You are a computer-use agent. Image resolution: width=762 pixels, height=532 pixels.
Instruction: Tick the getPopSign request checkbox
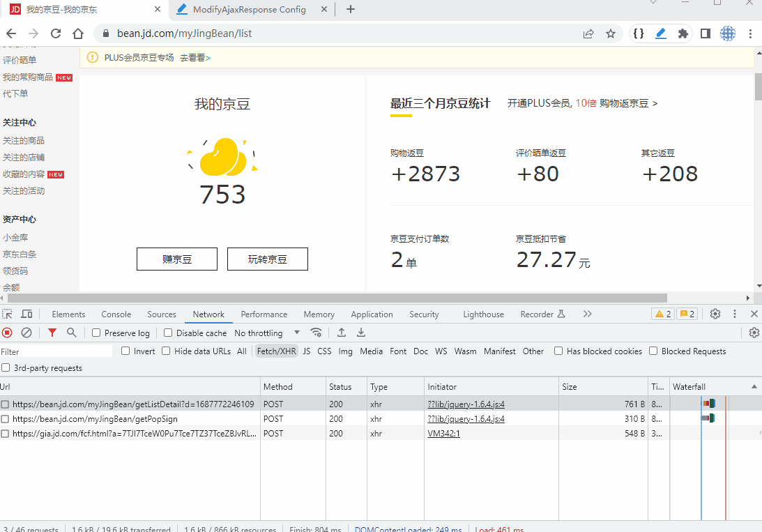5,419
